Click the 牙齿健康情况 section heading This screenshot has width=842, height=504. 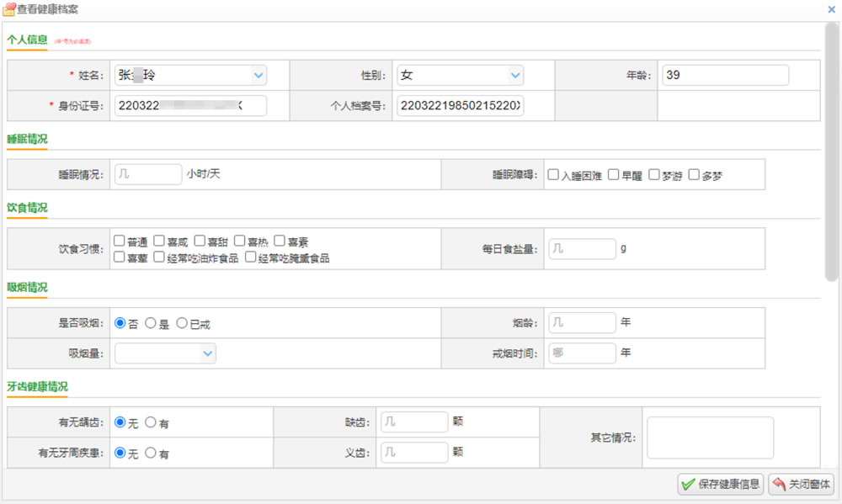(x=37, y=386)
